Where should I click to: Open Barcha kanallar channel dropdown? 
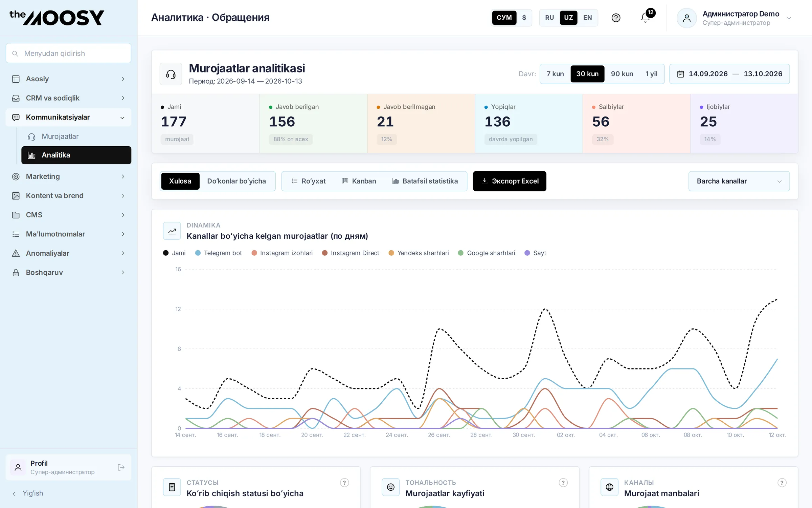(739, 181)
